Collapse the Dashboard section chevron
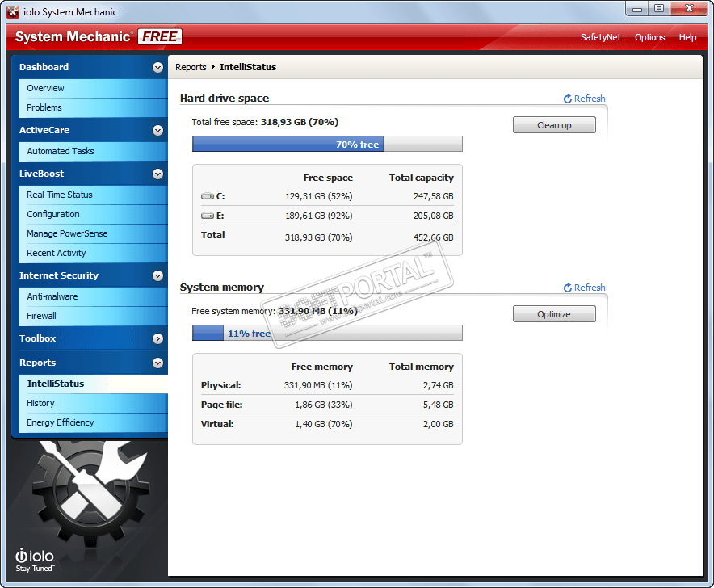The width and height of the screenshot is (714, 588). click(x=157, y=67)
